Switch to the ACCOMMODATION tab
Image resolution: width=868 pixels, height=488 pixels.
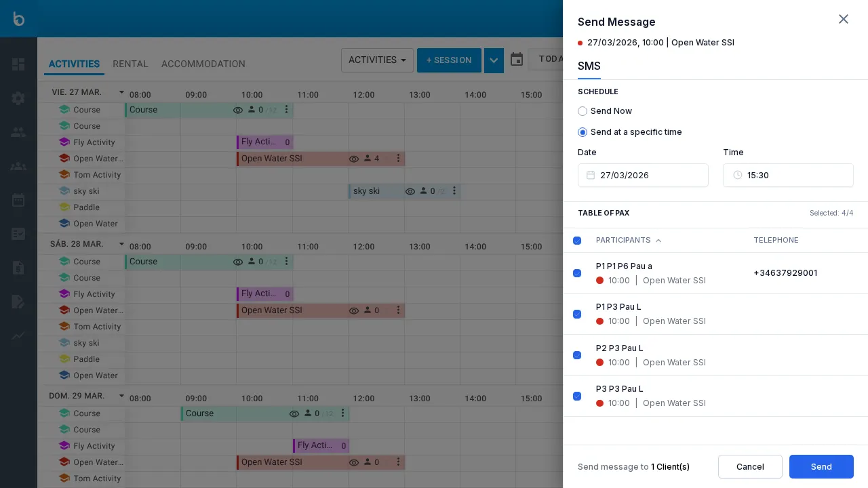[203, 64]
